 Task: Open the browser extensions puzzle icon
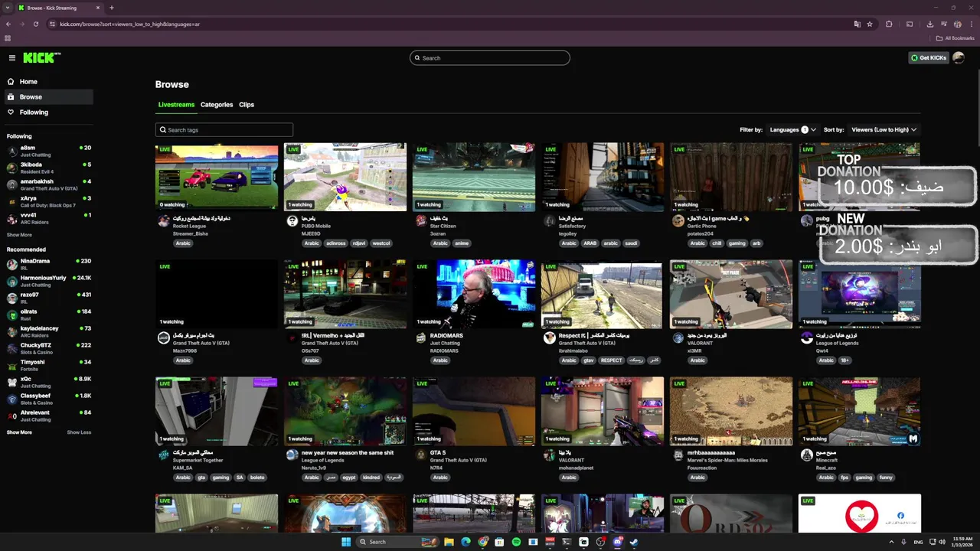pyautogui.click(x=889, y=24)
